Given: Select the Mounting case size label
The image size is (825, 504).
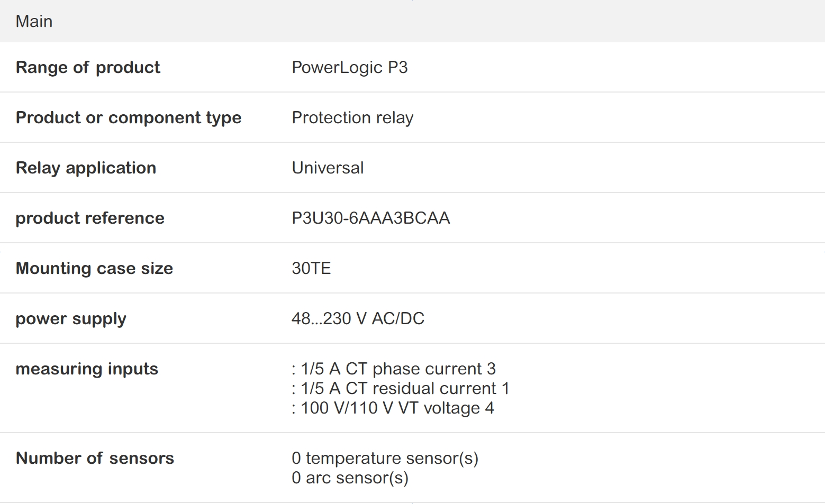Looking at the screenshot, I should pos(94,268).
